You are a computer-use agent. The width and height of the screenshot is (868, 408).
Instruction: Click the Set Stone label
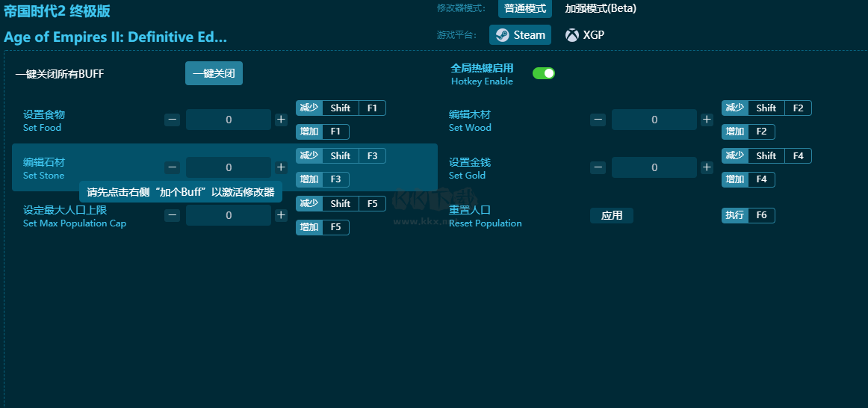[44, 176]
